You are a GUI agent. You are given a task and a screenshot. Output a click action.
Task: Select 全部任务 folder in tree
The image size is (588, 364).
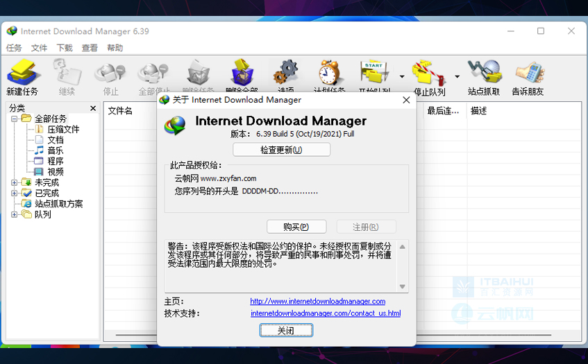(x=51, y=119)
